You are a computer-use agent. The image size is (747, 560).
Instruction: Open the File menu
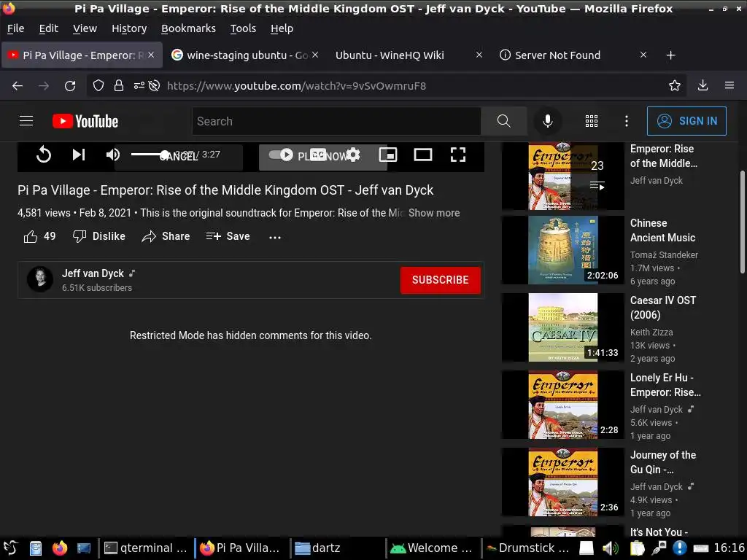click(16, 28)
